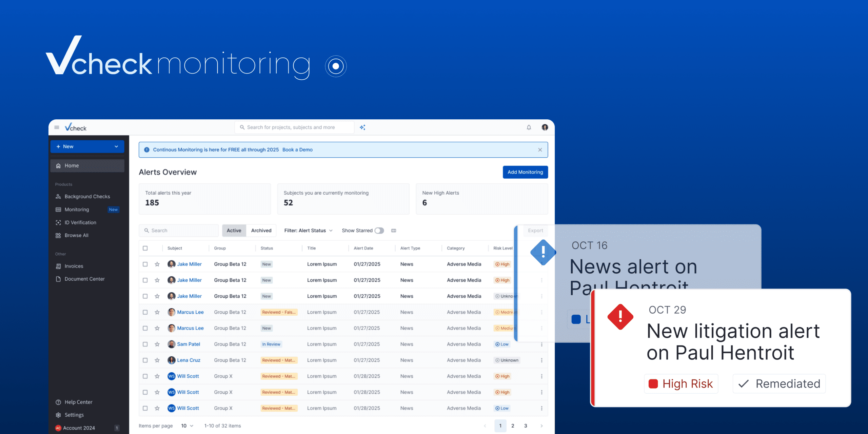Open the Document Center
Image resolution: width=868 pixels, height=434 pixels.
[84, 279]
